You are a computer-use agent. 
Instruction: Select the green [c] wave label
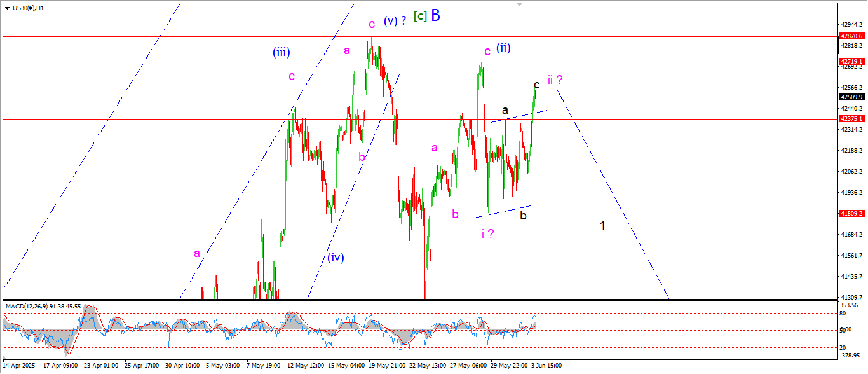point(420,17)
